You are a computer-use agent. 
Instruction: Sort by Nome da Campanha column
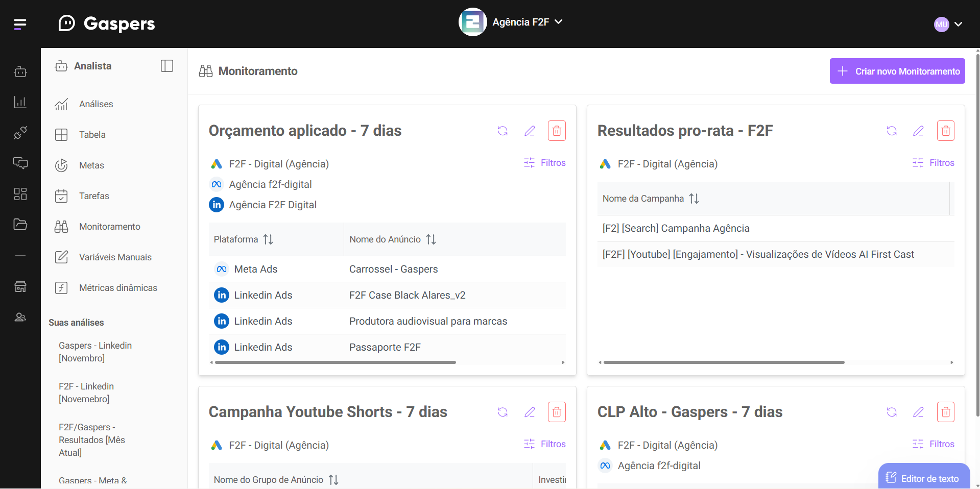(x=694, y=199)
